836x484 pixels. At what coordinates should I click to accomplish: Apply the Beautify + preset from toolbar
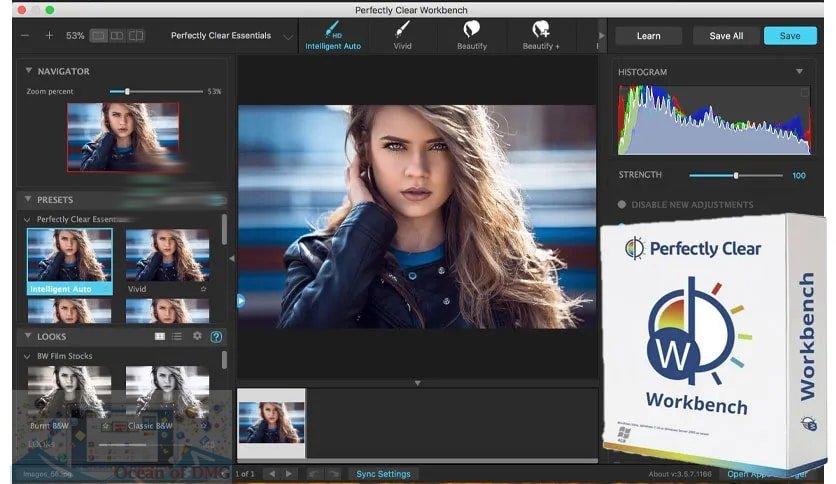pyautogui.click(x=541, y=29)
